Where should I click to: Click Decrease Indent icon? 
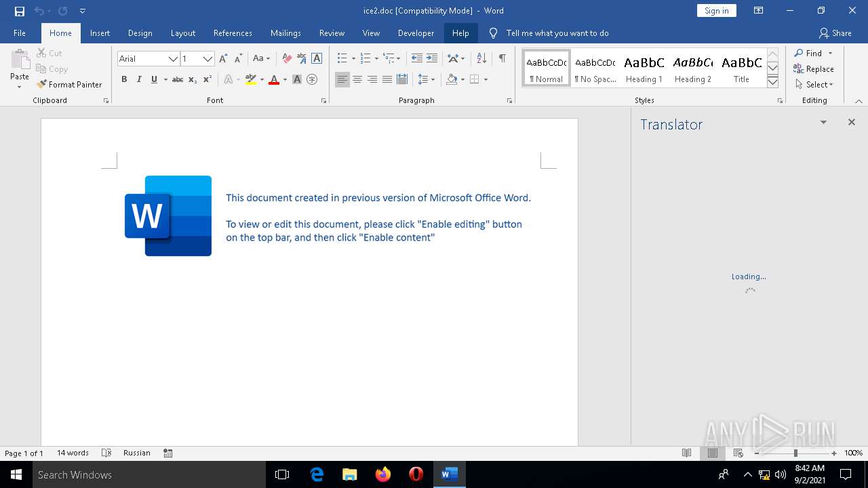click(x=416, y=59)
